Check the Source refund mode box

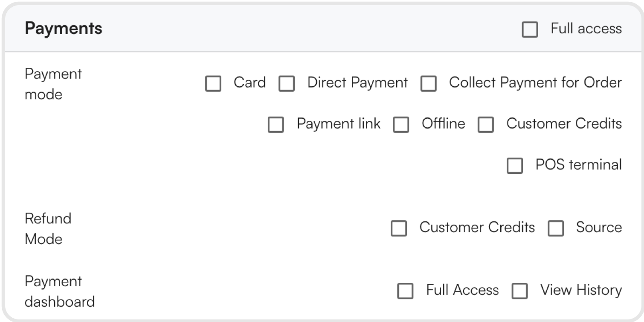556,228
